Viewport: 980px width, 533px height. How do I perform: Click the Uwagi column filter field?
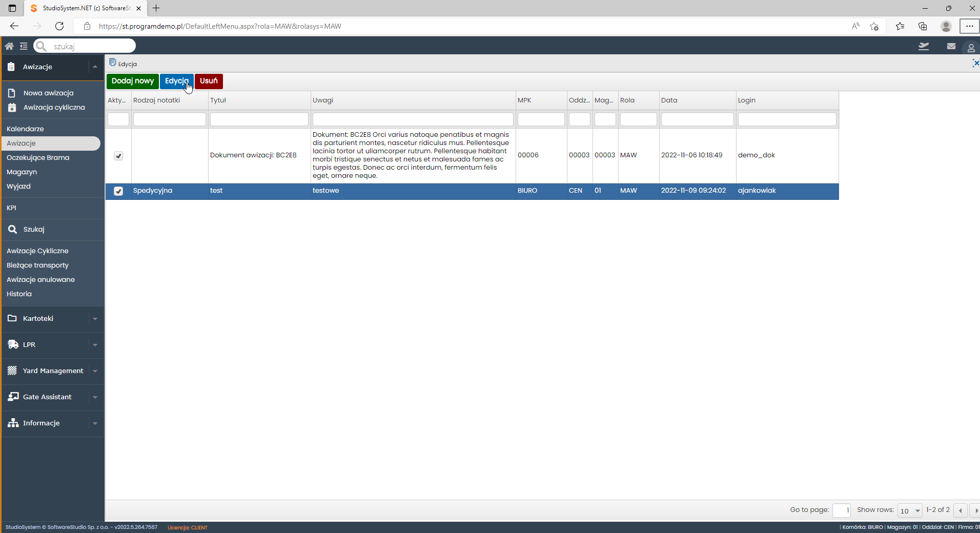413,119
